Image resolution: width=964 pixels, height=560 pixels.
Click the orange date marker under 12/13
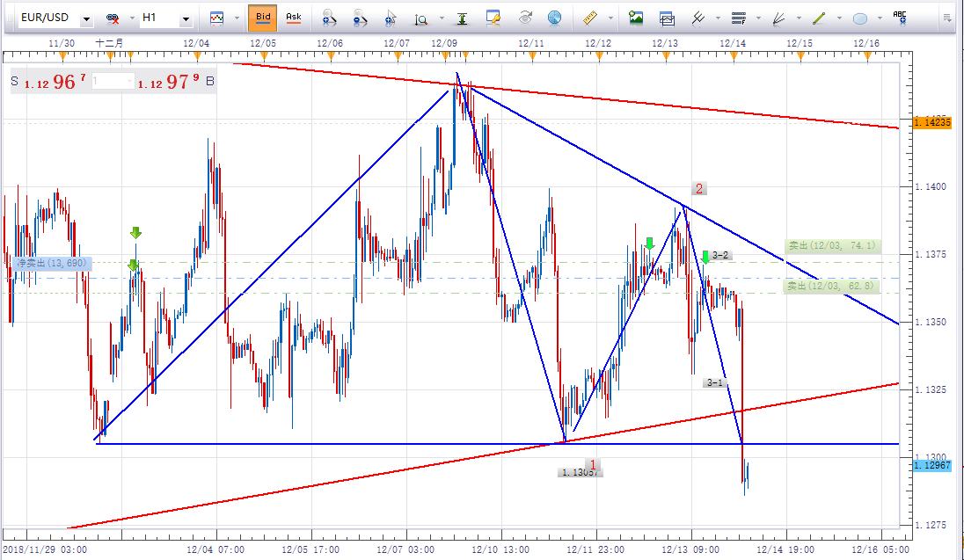point(667,56)
